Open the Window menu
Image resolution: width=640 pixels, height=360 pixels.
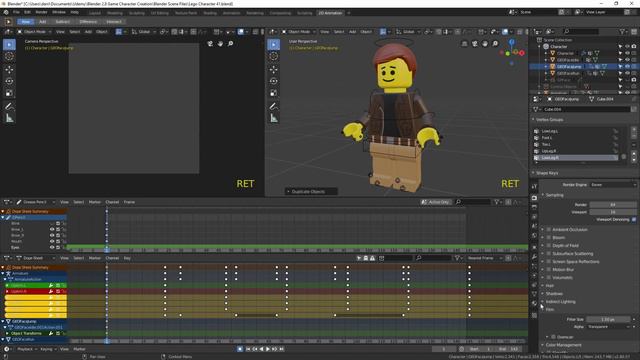point(59,12)
